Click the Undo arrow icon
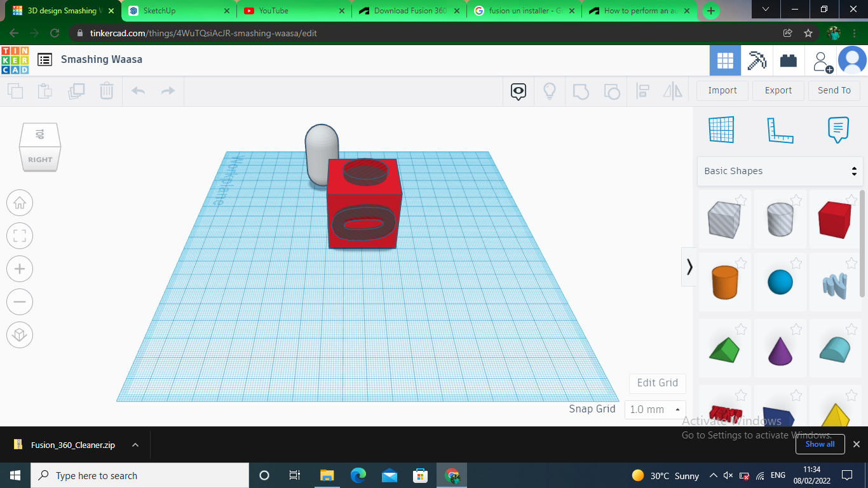The image size is (868, 488). pyautogui.click(x=138, y=91)
